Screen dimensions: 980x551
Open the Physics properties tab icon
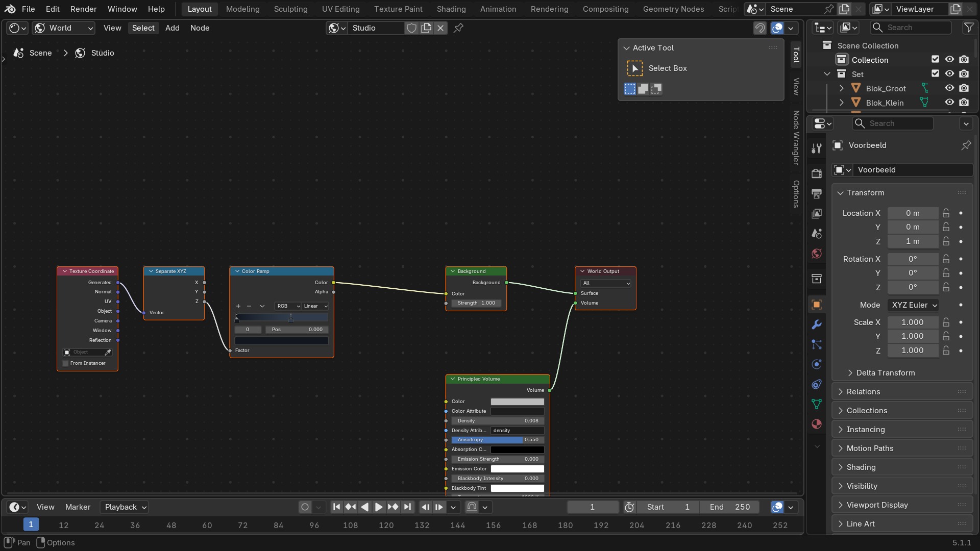(817, 364)
